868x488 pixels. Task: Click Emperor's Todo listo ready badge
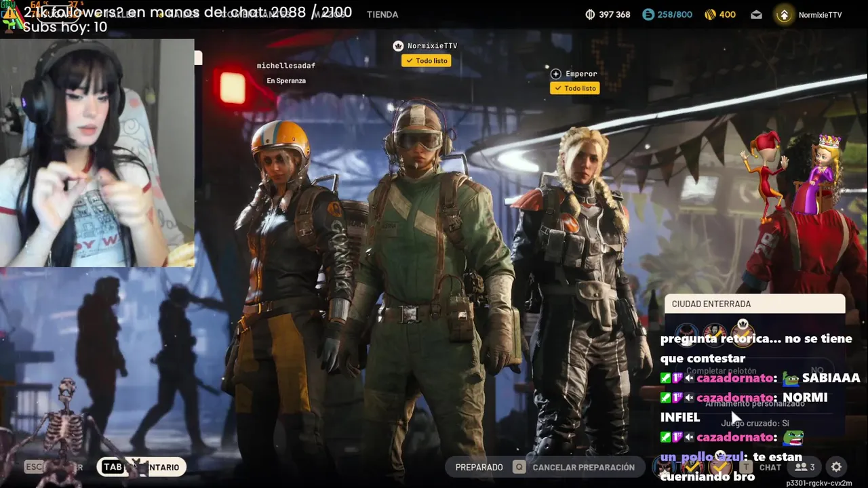point(574,88)
